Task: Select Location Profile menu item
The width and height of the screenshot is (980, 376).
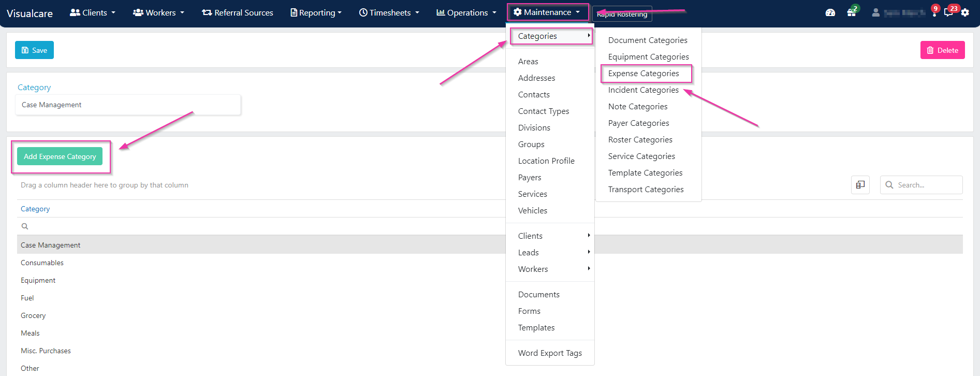Action: tap(546, 161)
